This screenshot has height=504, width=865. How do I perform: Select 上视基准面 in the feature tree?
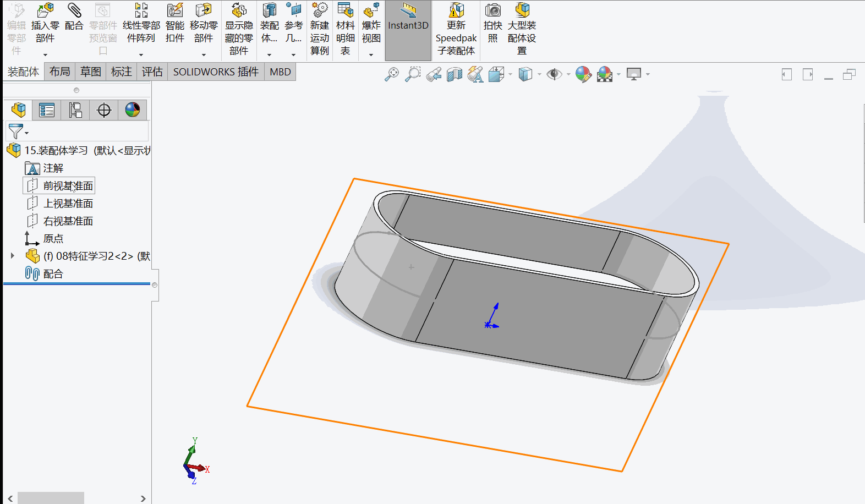[59, 204]
